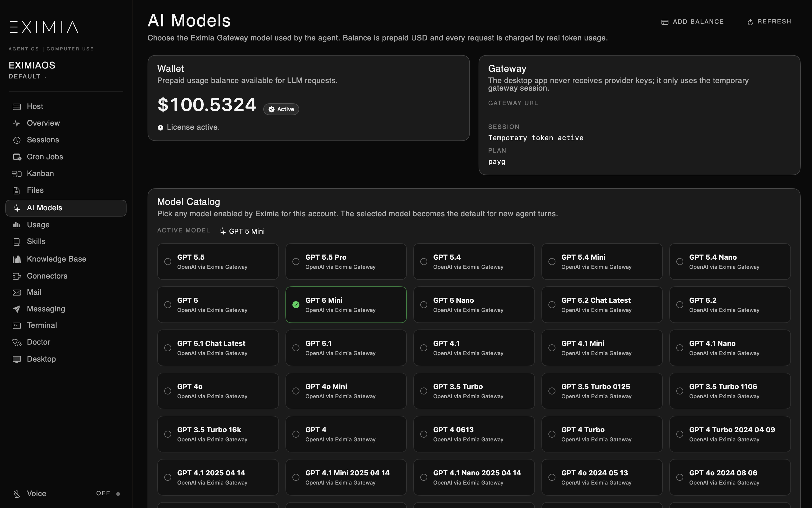Viewport: 812px width, 508px height.
Task: Click the Temporary token active session text
Action: tap(536, 138)
